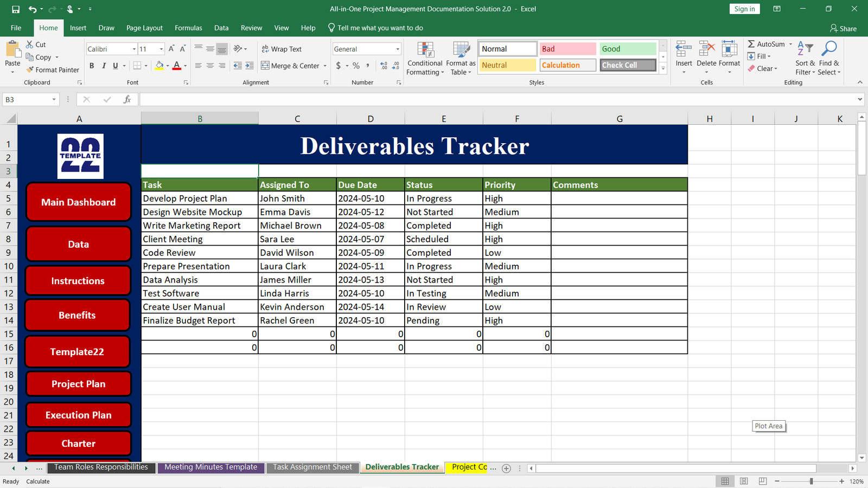Viewport: 868px width, 488px height.
Task: Open the Review ribbon tab
Action: coord(251,28)
